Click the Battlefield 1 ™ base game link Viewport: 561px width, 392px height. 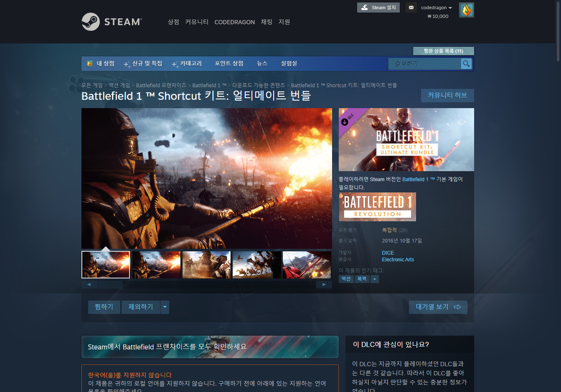[419, 180]
